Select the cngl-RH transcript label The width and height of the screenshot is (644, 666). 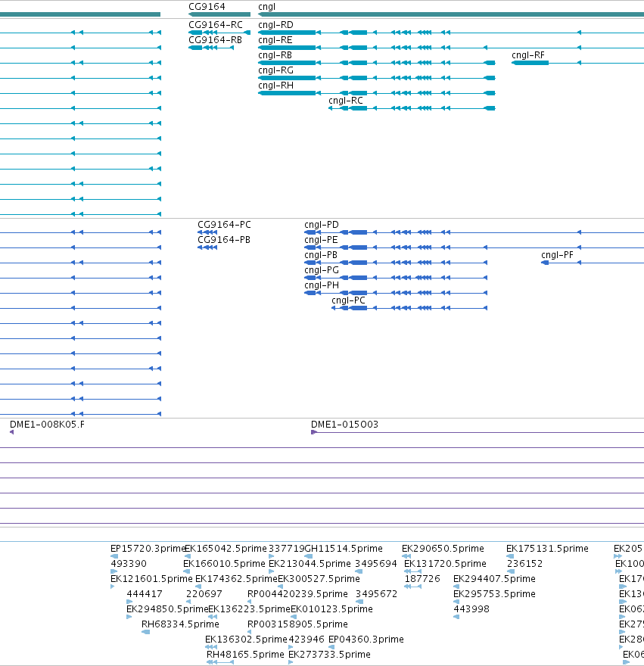click(x=275, y=86)
